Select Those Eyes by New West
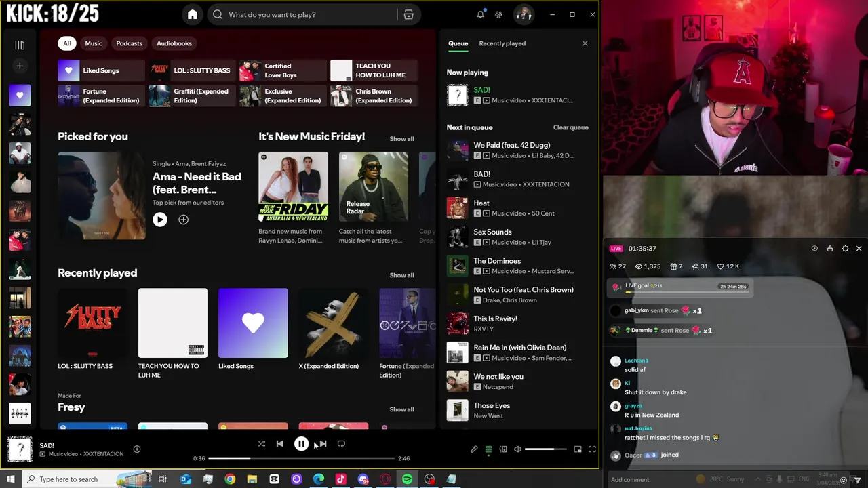The width and height of the screenshot is (868, 488). (517, 410)
